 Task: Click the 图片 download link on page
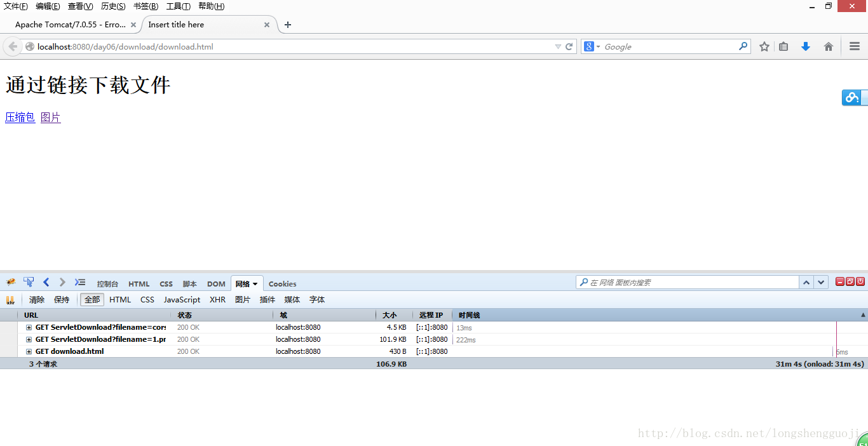[x=51, y=118]
